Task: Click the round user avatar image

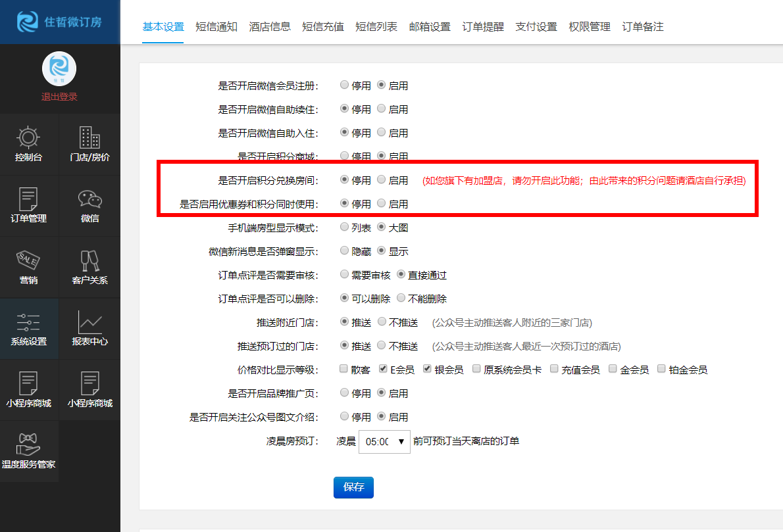Action: [59, 68]
